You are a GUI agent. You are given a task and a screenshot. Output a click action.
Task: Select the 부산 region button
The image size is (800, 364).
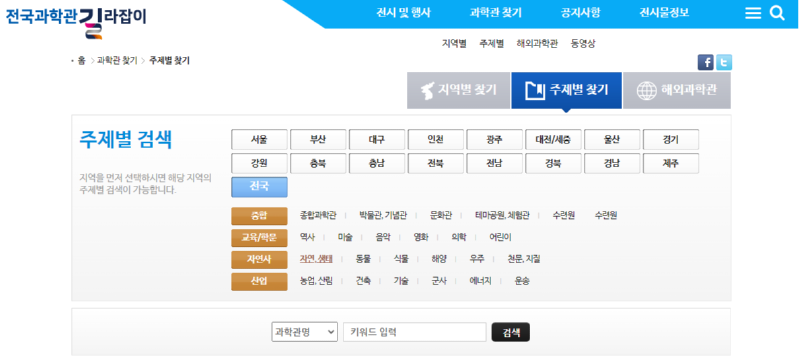click(x=318, y=139)
